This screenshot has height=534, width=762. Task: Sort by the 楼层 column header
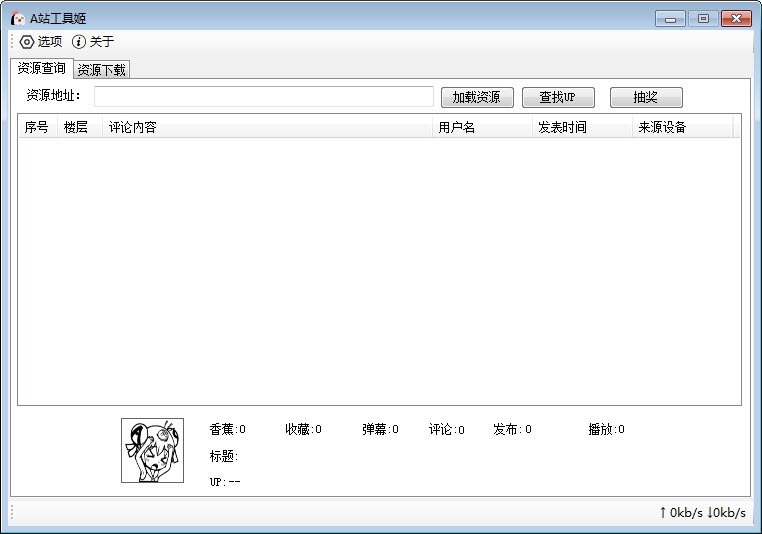tap(80, 127)
